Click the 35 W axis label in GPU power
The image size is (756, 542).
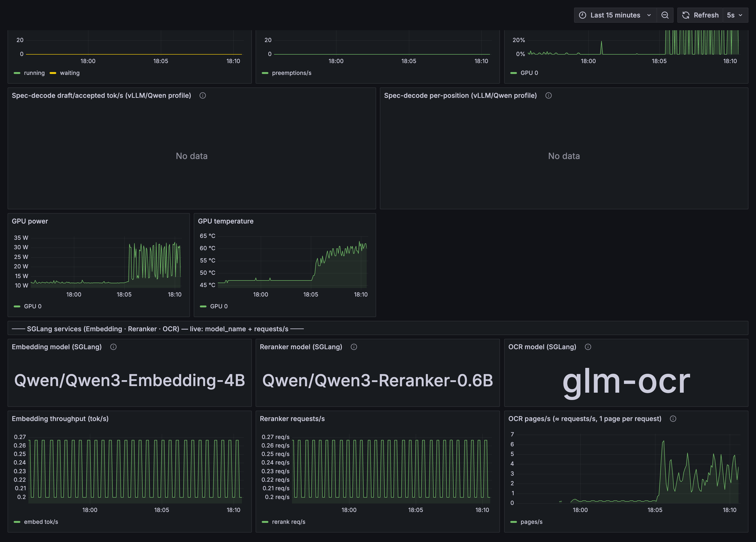coord(21,238)
